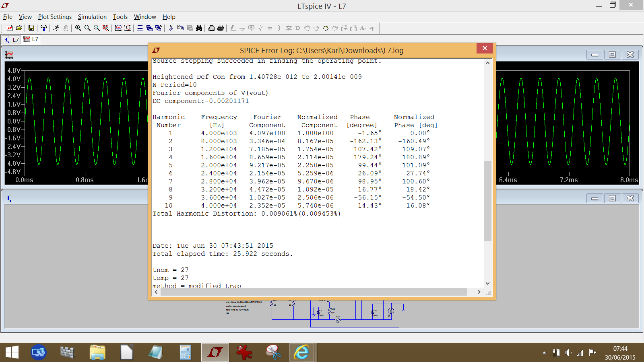Click the 'Total elapsed time' line
This screenshot has width=644, height=362.
(x=223, y=254)
